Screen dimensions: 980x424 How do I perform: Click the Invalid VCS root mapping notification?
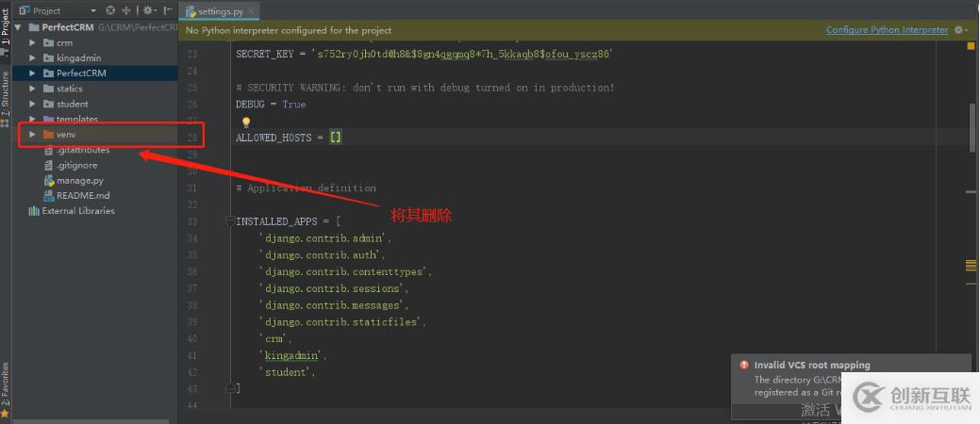811,366
